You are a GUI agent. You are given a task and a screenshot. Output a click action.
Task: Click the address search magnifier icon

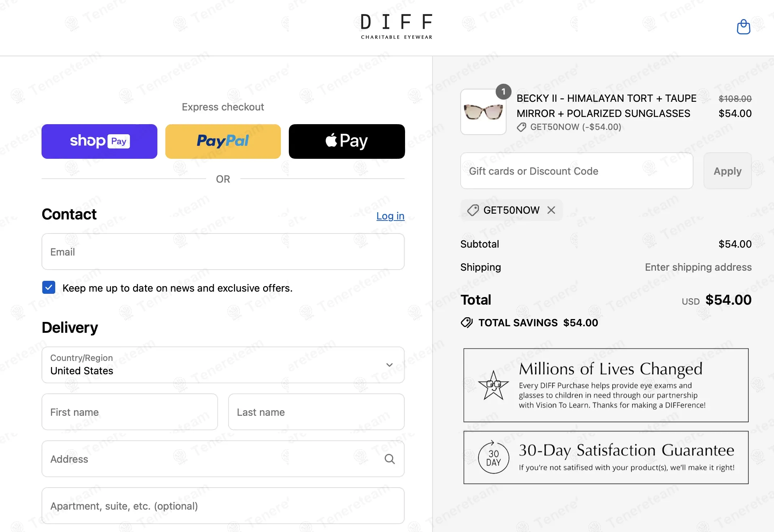(389, 459)
